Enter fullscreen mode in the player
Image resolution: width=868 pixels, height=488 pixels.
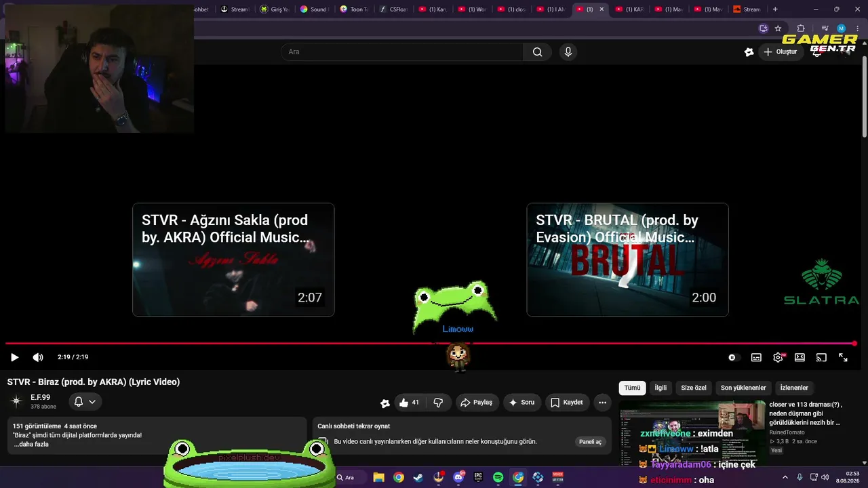point(843,357)
